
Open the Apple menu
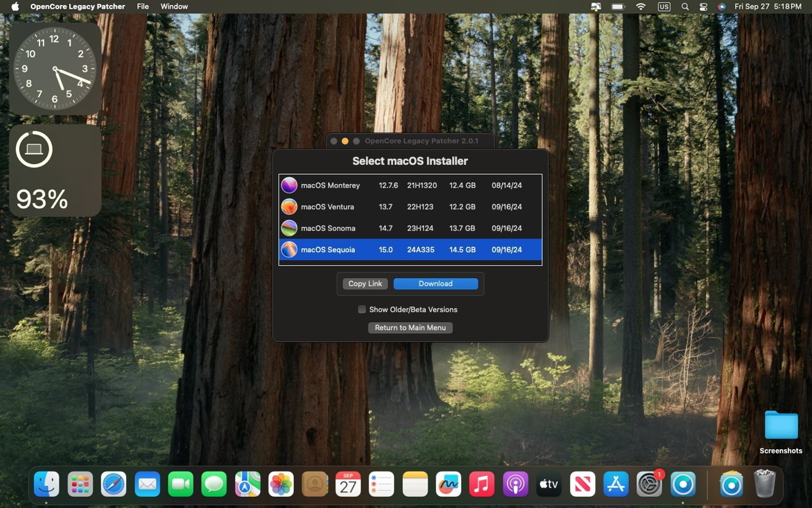click(x=15, y=6)
